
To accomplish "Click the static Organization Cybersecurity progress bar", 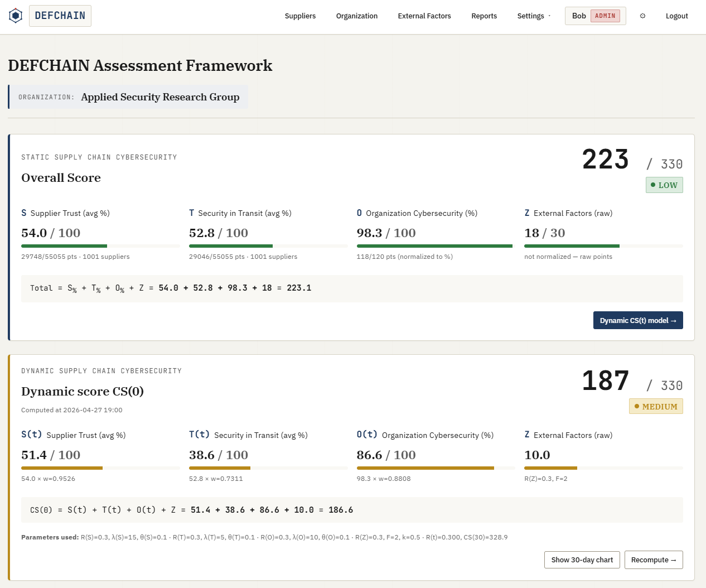I will 436,246.
